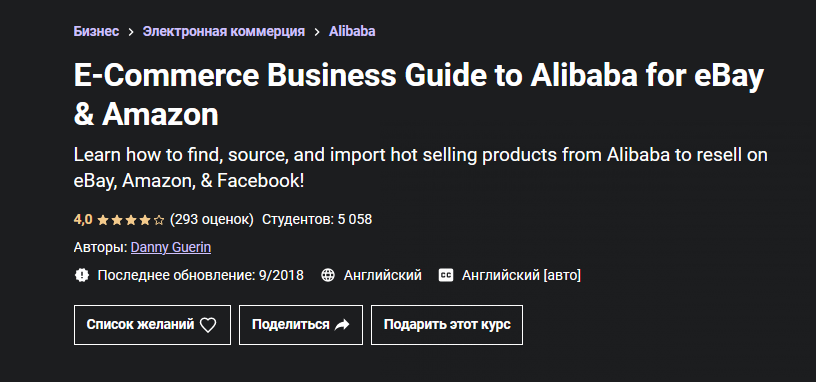Click the Английский course language label

(x=382, y=275)
